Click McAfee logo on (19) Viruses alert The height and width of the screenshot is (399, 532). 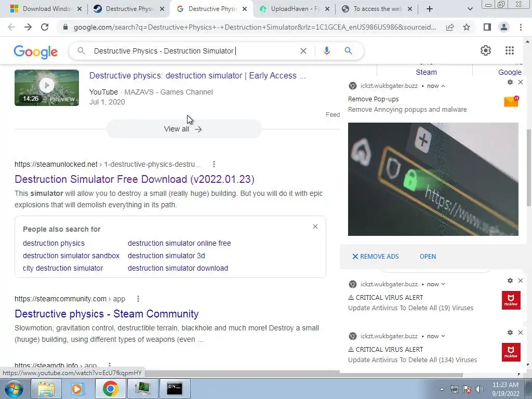[511, 300]
